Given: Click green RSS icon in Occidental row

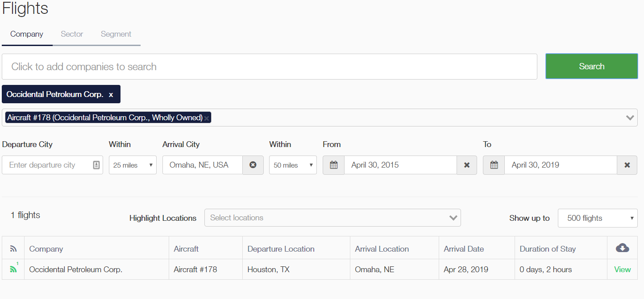Looking at the screenshot, I should (x=13, y=270).
